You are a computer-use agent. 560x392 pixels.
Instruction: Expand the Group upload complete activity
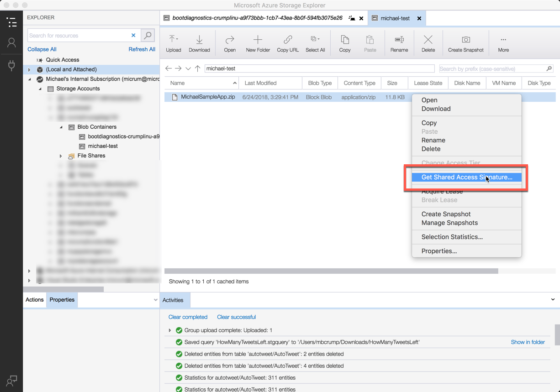170,330
